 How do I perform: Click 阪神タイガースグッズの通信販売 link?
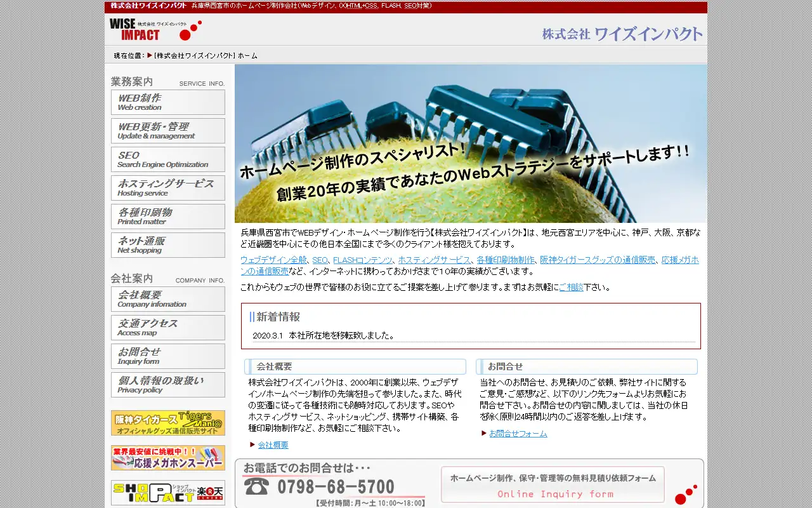coord(598,260)
